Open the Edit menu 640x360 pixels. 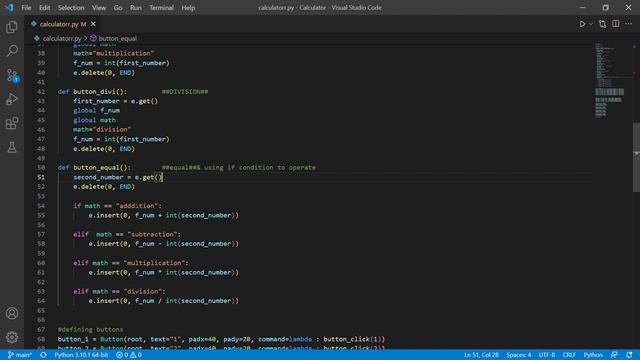(x=44, y=8)
